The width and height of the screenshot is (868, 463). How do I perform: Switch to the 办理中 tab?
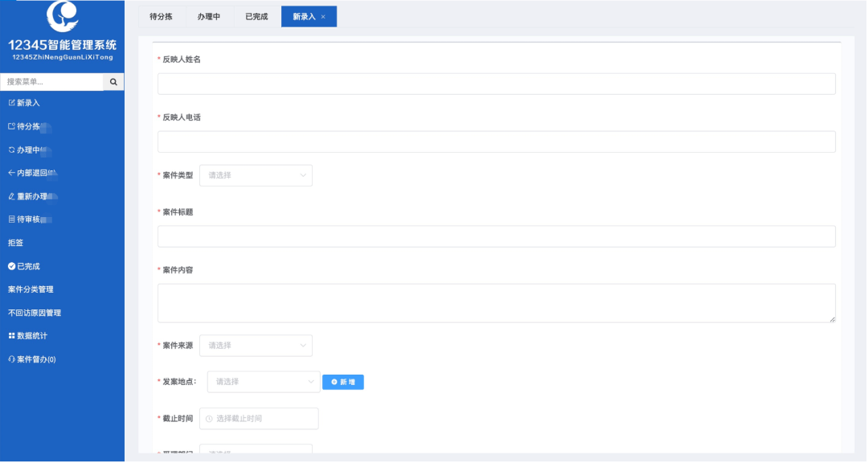(x=209, y=17)
